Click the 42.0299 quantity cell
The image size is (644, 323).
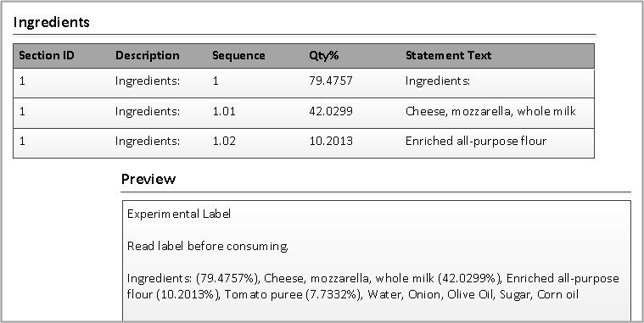pos(331,112)
